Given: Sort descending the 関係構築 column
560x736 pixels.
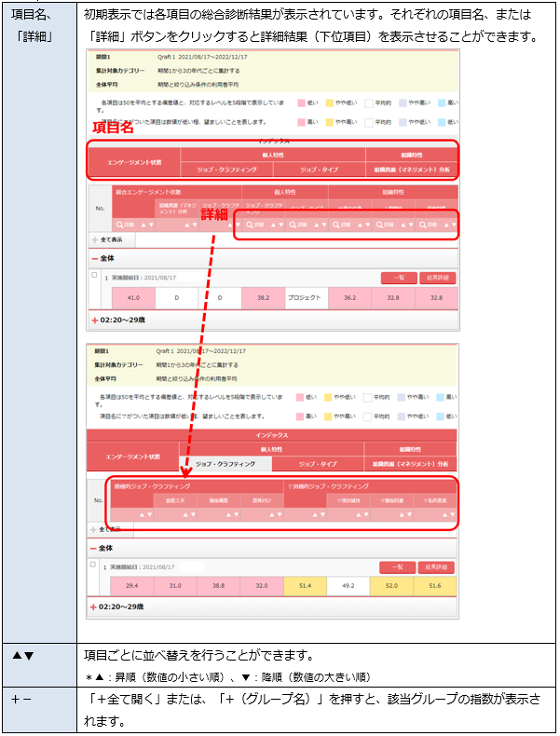Looking at the screenshot, I should (x=236, y=515).
